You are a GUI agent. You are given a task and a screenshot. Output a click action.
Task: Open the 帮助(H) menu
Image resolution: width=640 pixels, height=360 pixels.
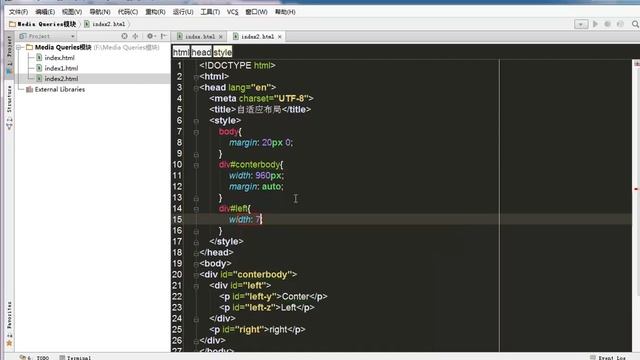[285, 12]
